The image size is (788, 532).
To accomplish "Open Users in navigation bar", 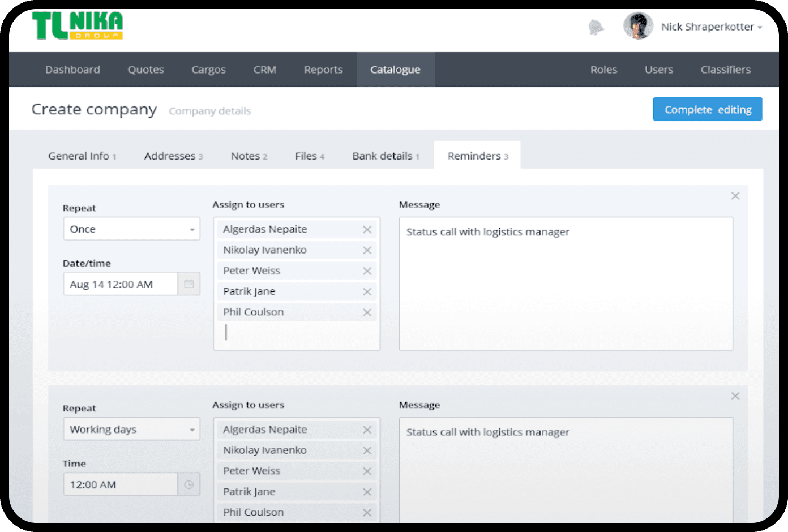I will pos(659,70).
